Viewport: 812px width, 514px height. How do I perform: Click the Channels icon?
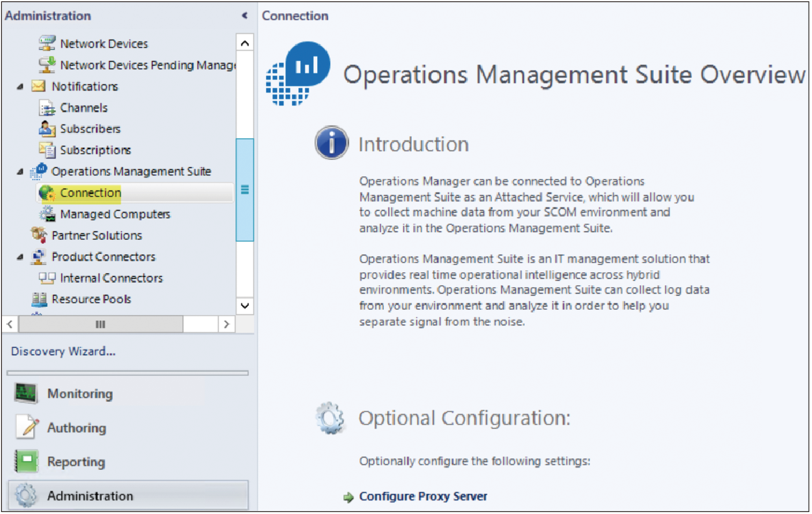tap(47, 108)
